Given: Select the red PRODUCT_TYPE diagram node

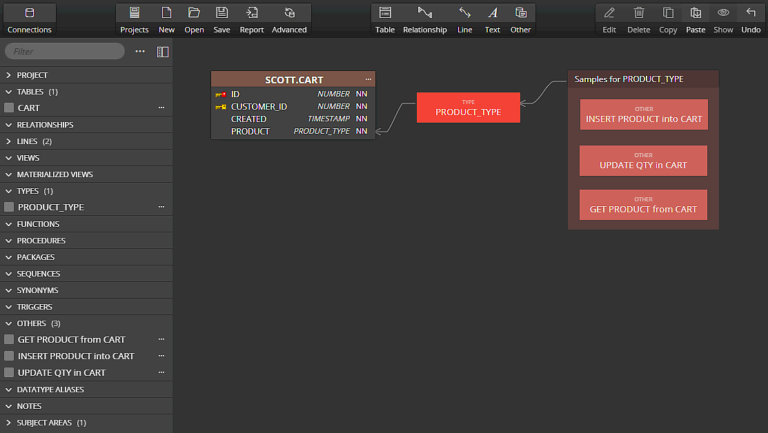Looking at the screenshot, I should tap(468, 108).
